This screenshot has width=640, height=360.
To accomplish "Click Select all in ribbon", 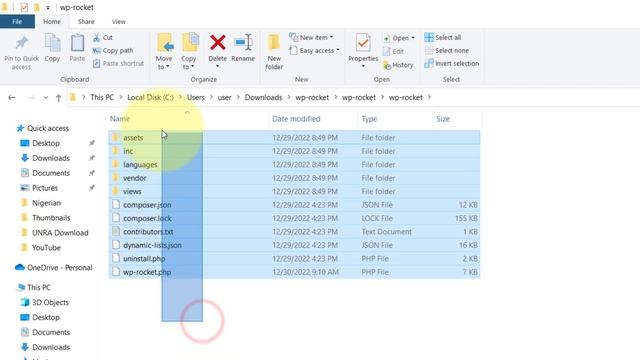I will click(x=443, y=38).
